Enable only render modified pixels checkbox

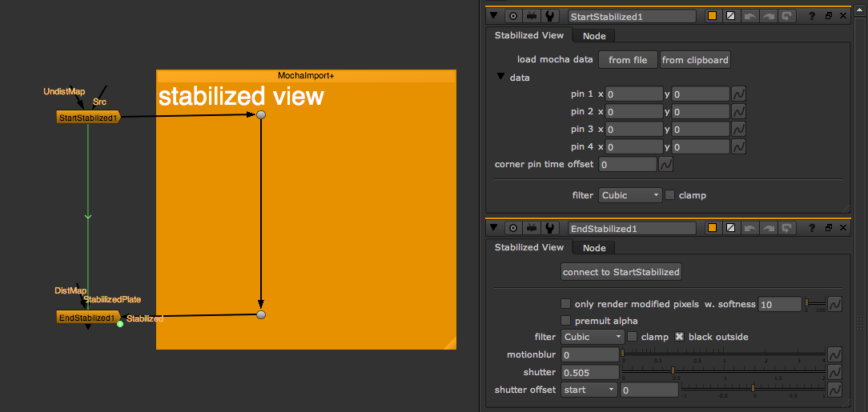pos(566,304)
